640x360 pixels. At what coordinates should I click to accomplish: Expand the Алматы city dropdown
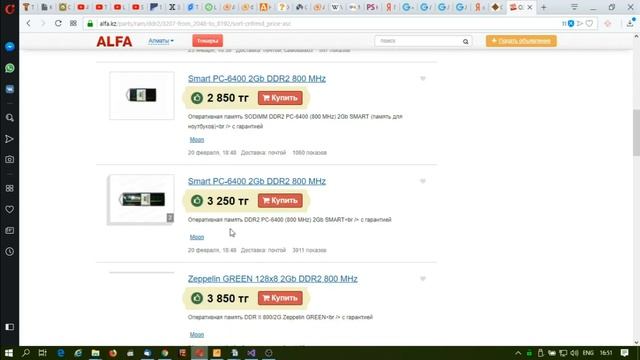161,41
